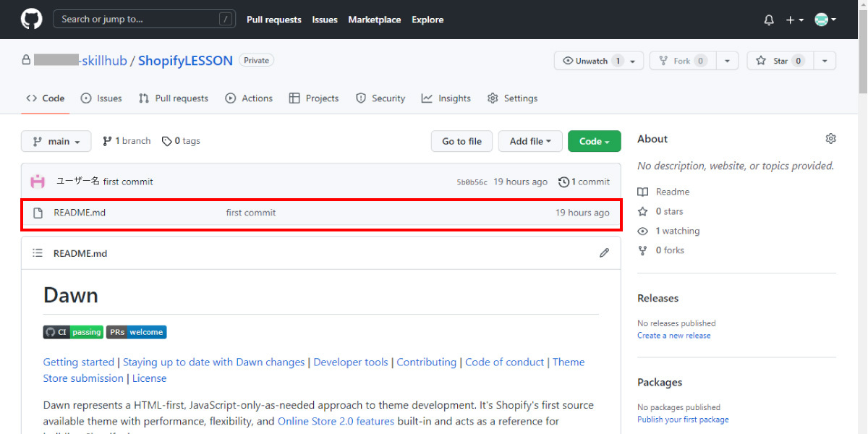Star the repository
Viewport: 868px width, 434px height.
(779, 61)
